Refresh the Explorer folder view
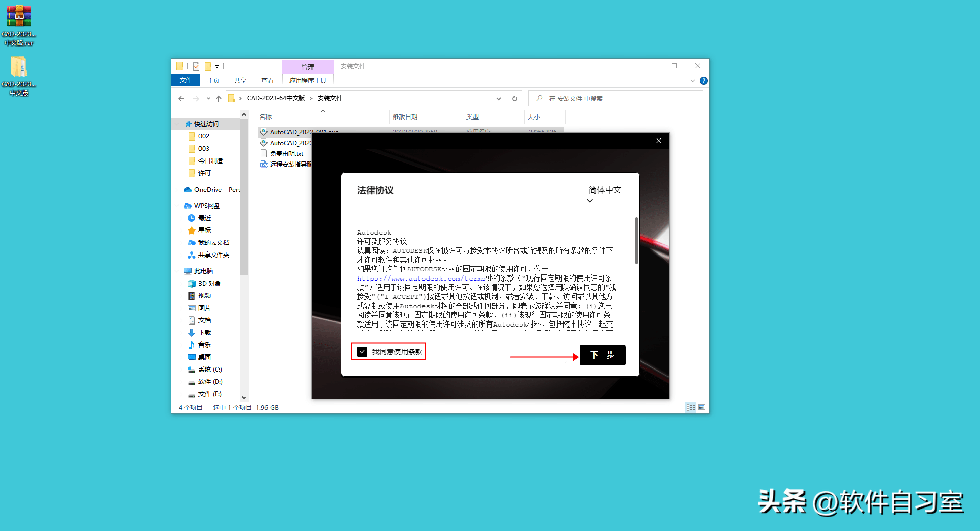 click(515, 99)
